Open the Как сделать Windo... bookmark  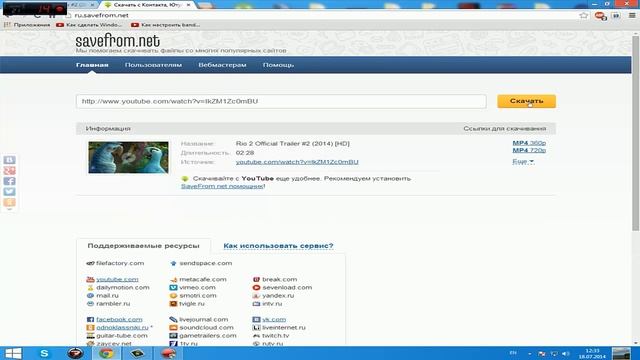point(89,25)
